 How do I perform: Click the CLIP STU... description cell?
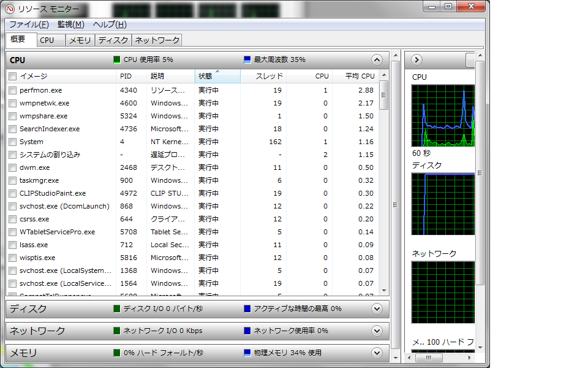click(170, 193)
